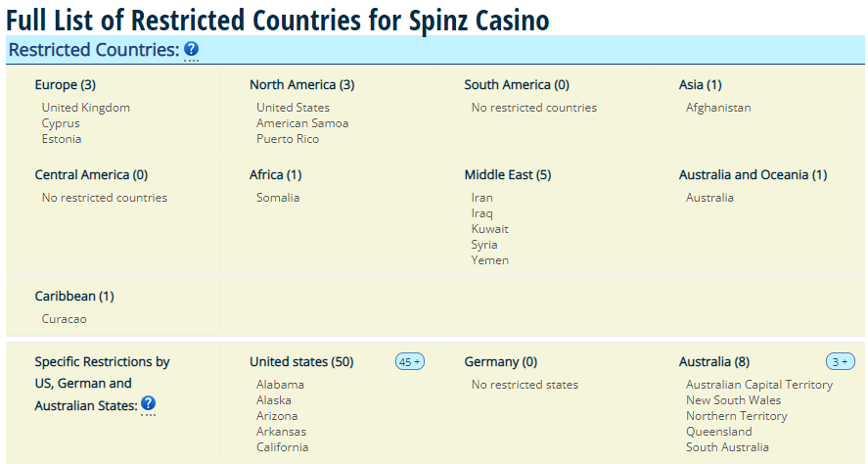Click Afghanistan under Asia
The width and height of the screenshot is (868, 464).
[718, 108]
